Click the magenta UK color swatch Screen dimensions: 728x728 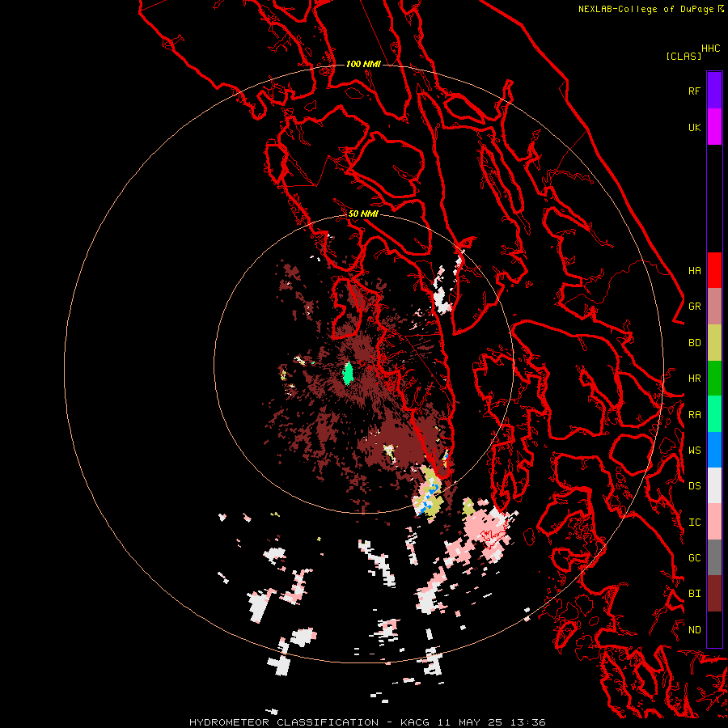714,127
